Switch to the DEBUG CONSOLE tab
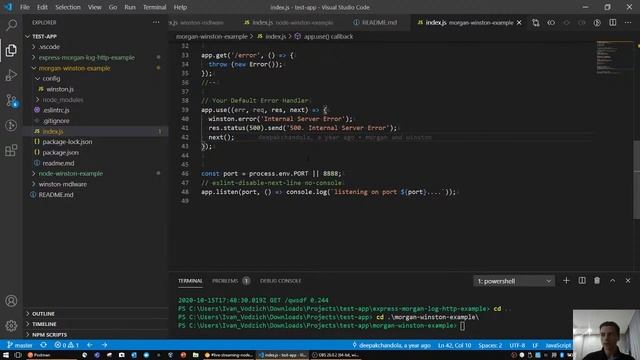Screen dimensions: 640x360 pyautogui.click(x=280, y=281)
